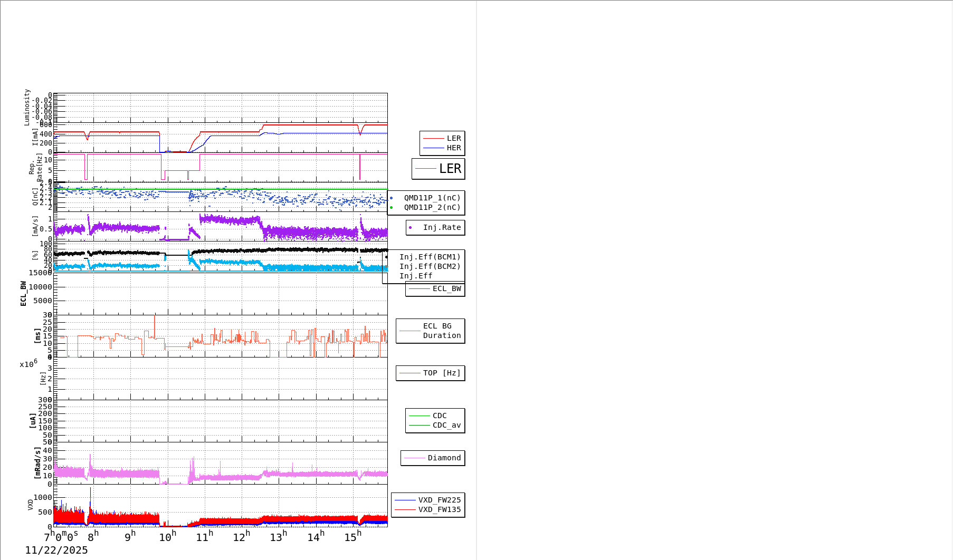Viewport: 953px width, 560px height.
Task: Select the TOP [Hz] legend entry
Action: click(431, 373)
